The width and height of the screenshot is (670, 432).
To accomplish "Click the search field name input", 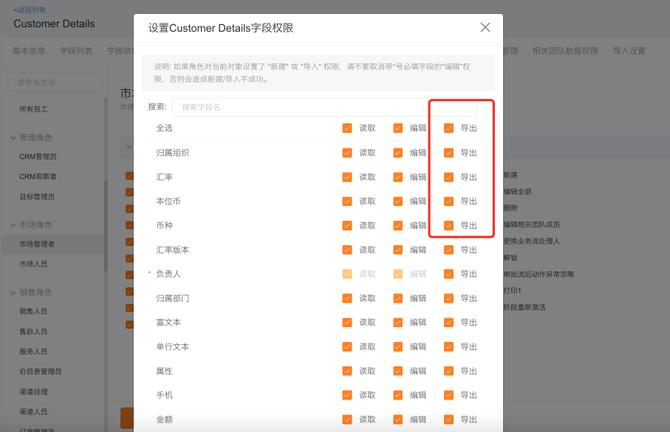I will pos(300,106).
